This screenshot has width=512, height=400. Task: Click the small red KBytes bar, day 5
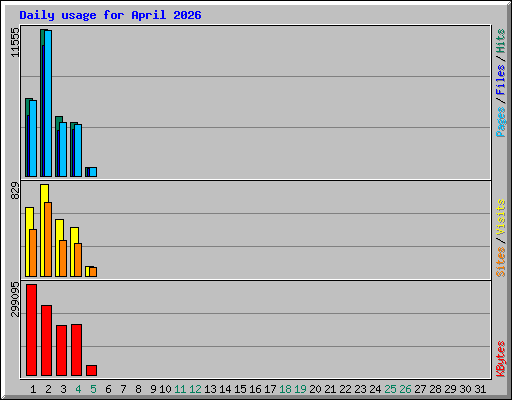[x=91, y=370]
